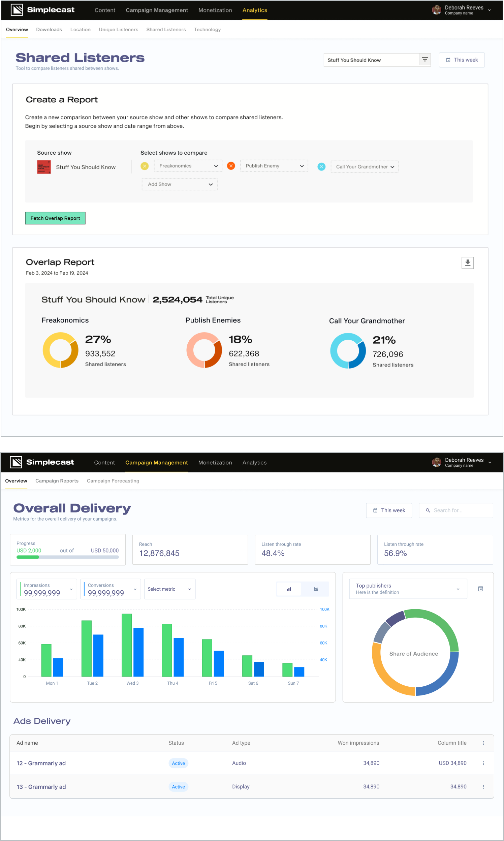Viewport: 504px width, 841px height.
Task: Open the Select metric dropdown
Action: click(170, 589)
